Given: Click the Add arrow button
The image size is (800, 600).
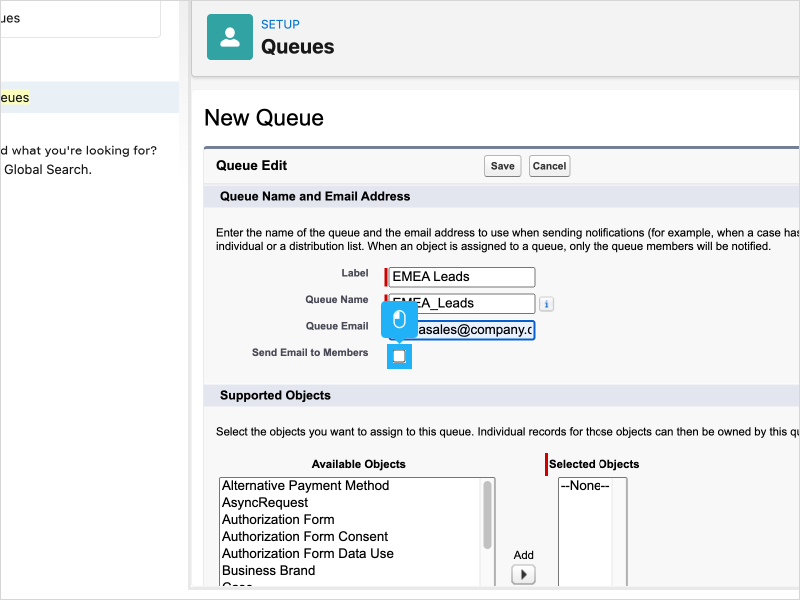Looking at the screenshot, I should pos(523,574).
